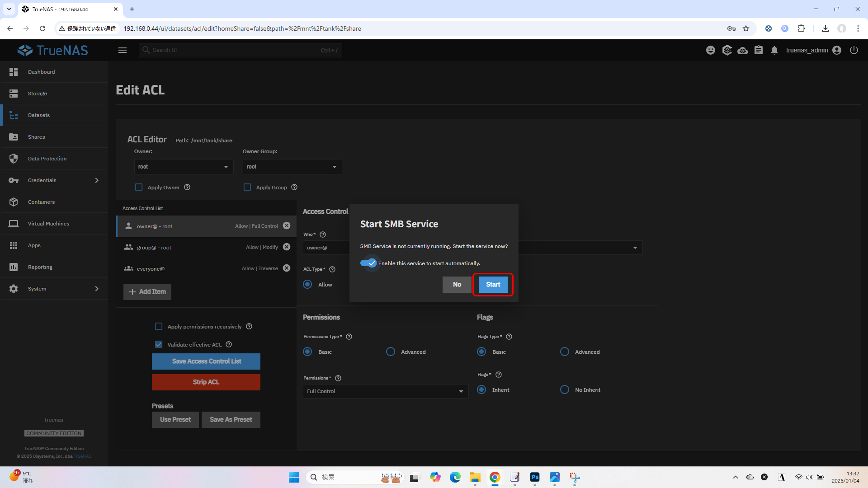Select the Advanced permissions type radio

391,352
